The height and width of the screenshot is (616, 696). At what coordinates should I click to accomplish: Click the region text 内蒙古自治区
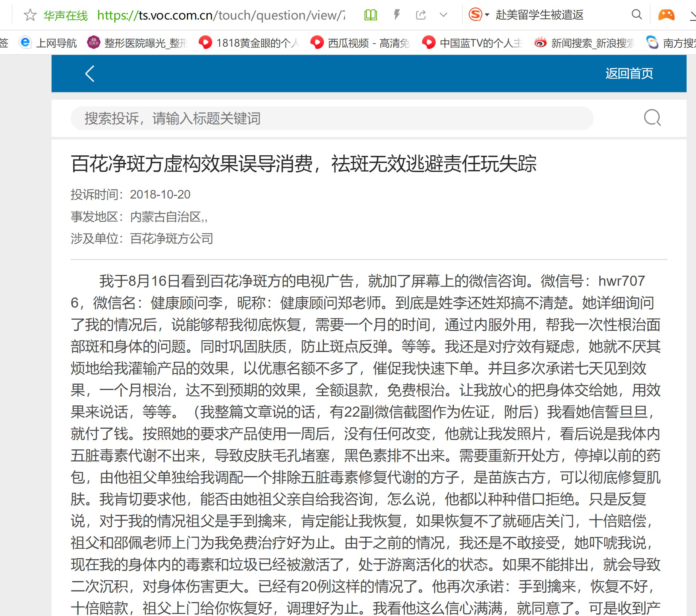point(166,217)
